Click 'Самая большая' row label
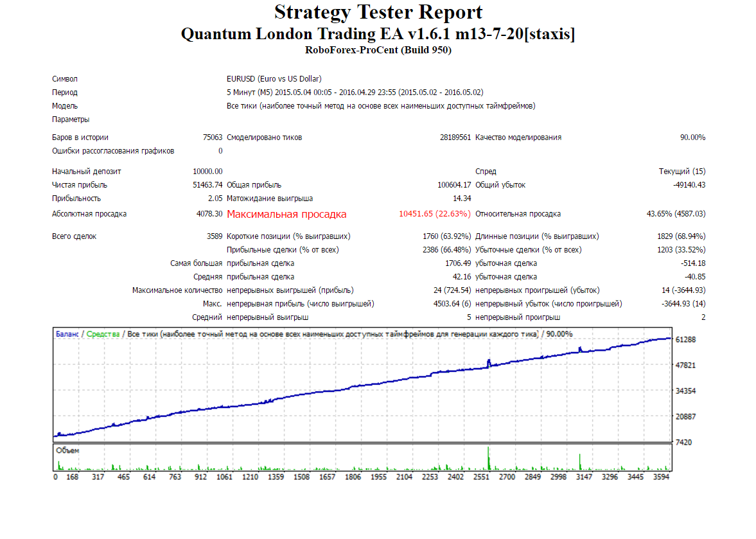This screenshot has width=756, height=539. click(x=197, y=263)
